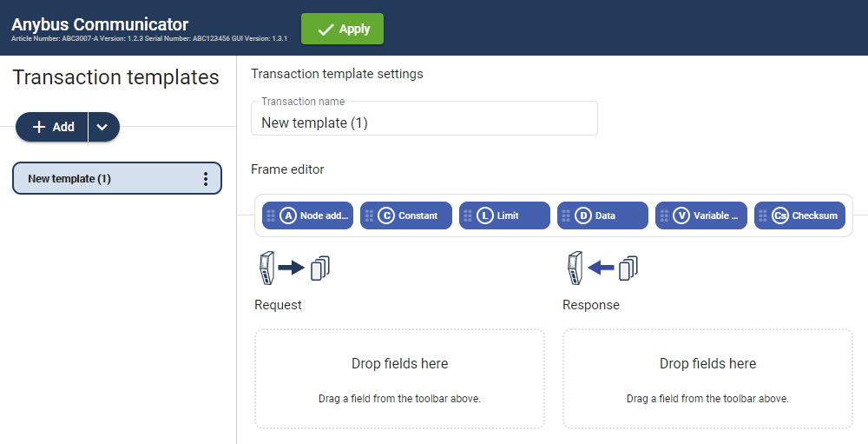Add a new transaction template
Viewport: 868px width, 444px height.
point(52,127)
